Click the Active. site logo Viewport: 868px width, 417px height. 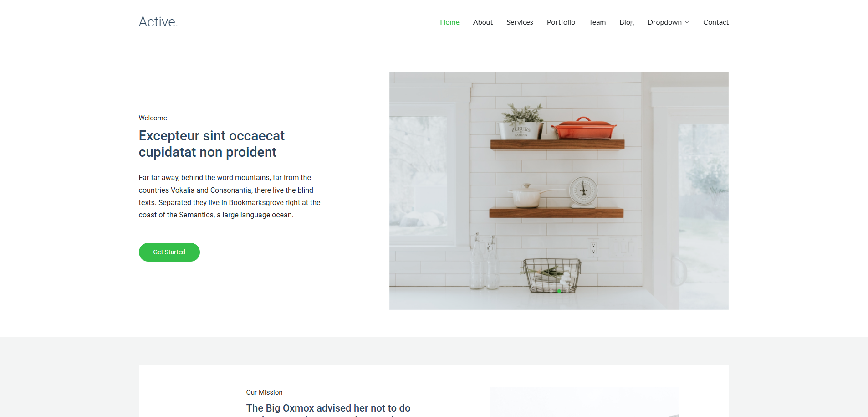[x=158, y=22]
